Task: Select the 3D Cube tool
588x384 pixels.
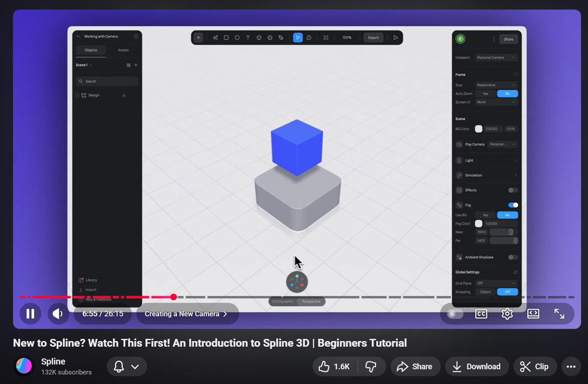Action: (x=259, y=38)
